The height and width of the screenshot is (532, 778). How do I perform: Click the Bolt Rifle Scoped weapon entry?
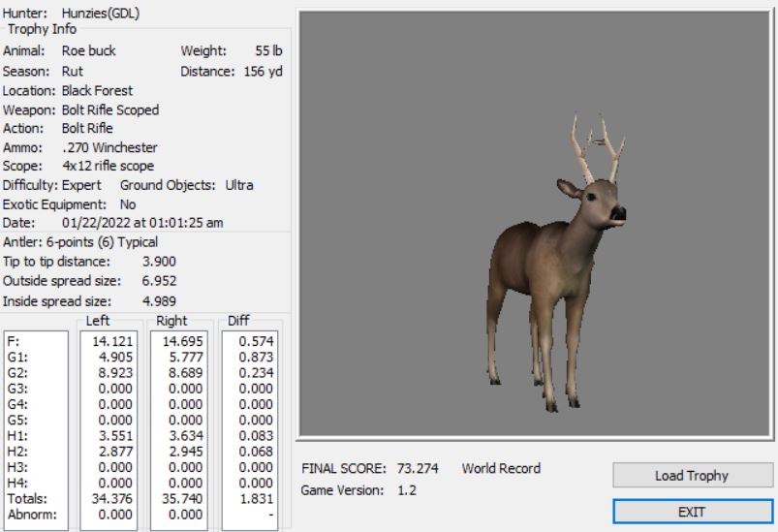tap(109, 110)
